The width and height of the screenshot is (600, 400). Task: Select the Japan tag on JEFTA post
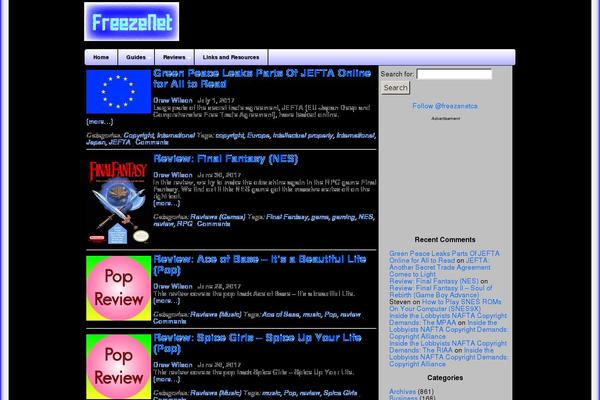(x=96, y=142)
